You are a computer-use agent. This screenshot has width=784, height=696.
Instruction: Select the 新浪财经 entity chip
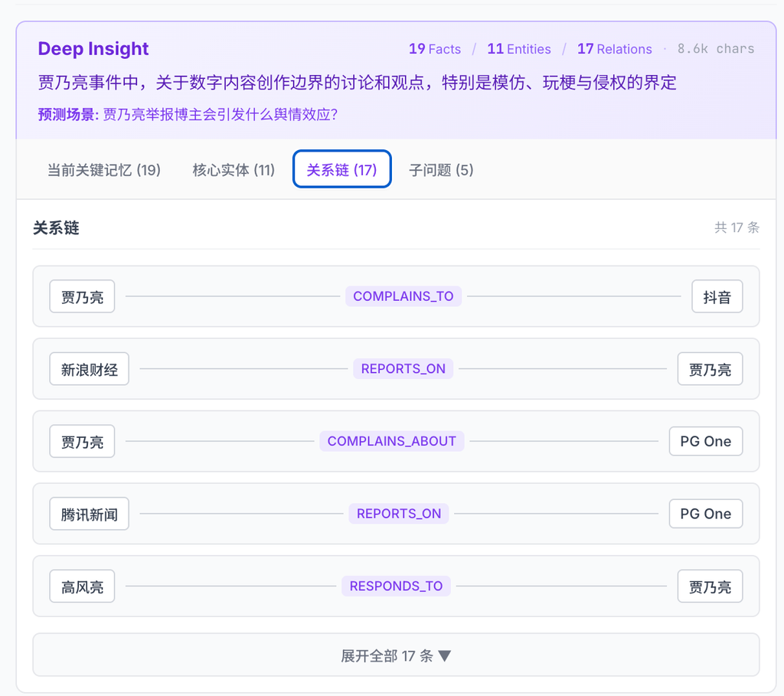pyautogui.click(x=90, y=370)
